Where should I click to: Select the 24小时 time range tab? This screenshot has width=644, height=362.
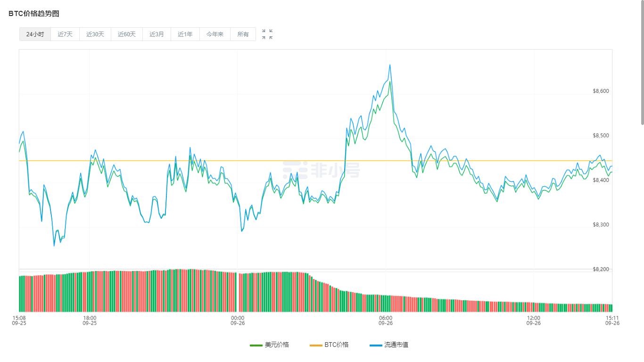(34, 34)
